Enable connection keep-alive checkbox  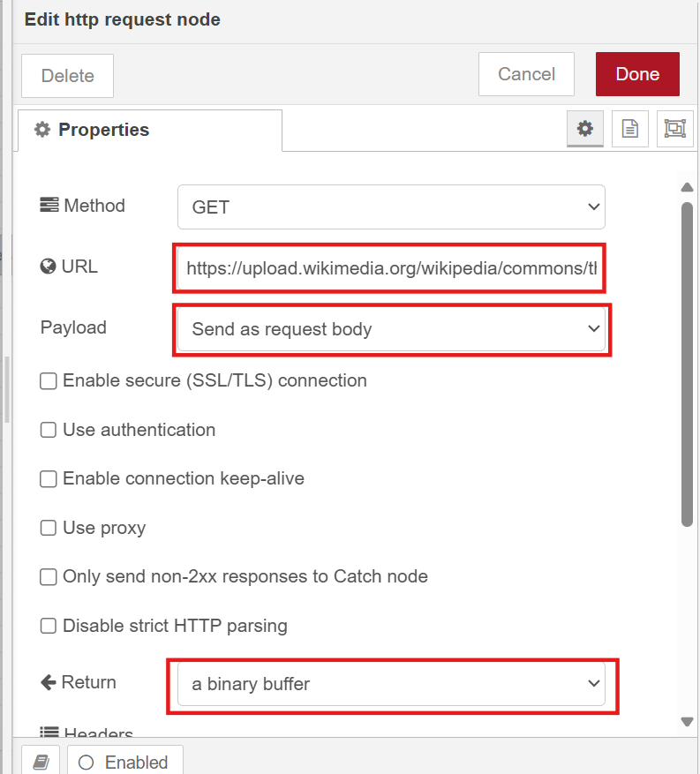click(49, 479)
